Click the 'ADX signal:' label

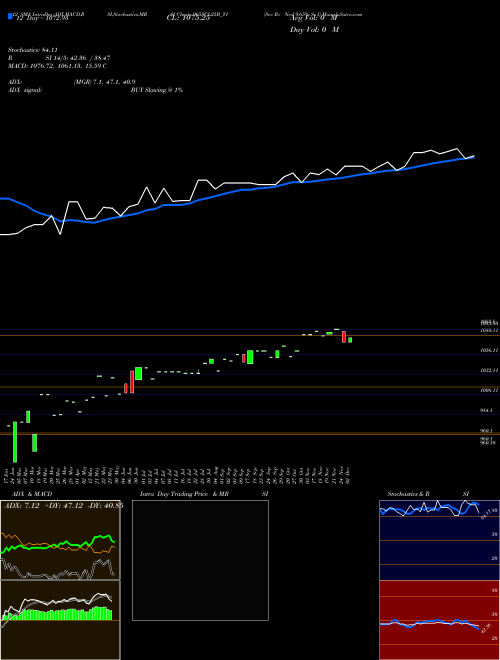25,90
